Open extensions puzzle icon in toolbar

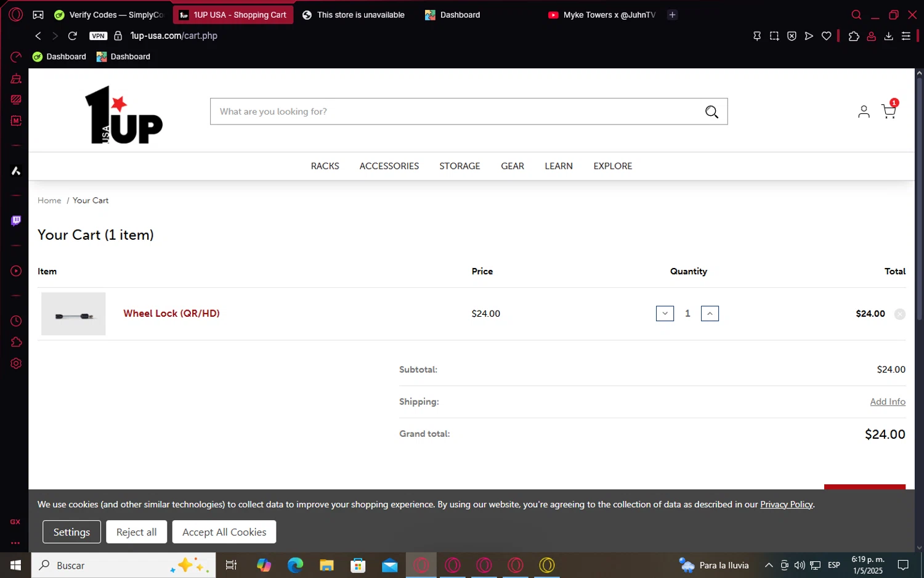coord(854,36)
